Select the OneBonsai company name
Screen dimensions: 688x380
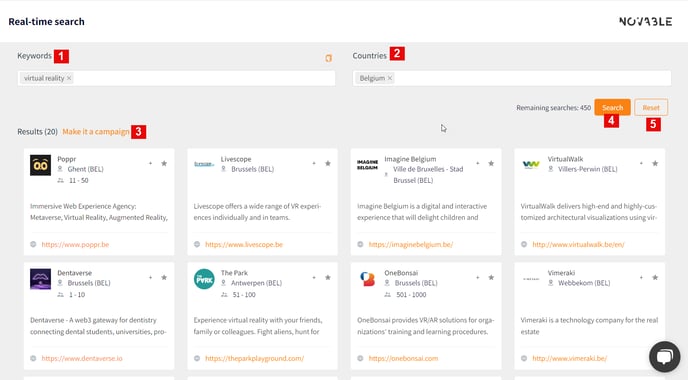click(x=401, y=273)
